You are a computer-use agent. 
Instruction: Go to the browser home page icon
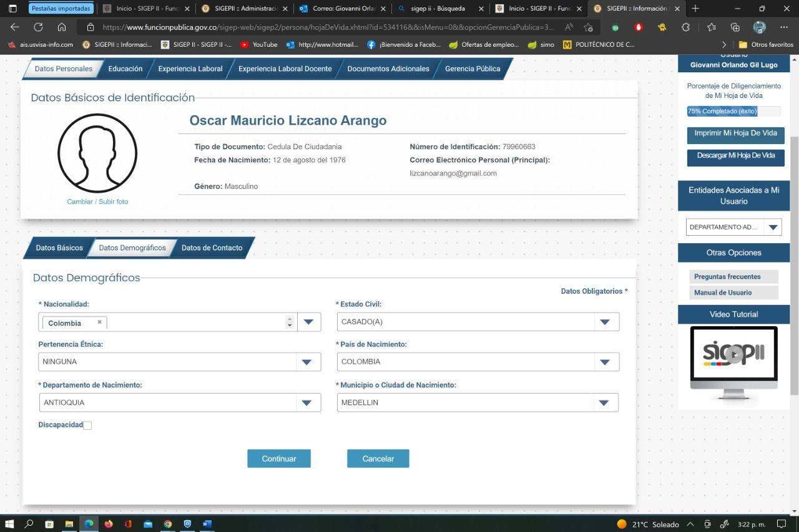pyautogui.click(x=61, y=27)
